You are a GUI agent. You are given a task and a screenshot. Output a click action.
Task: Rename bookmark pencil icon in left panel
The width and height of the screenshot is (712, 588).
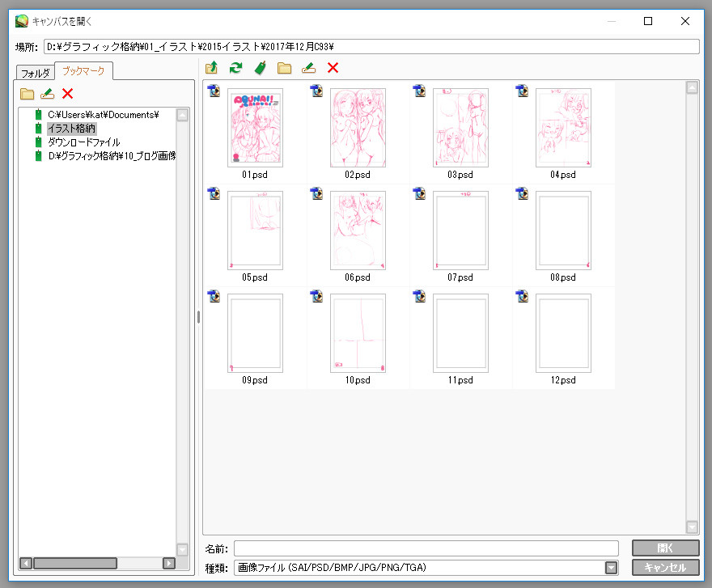pos(47,94)
